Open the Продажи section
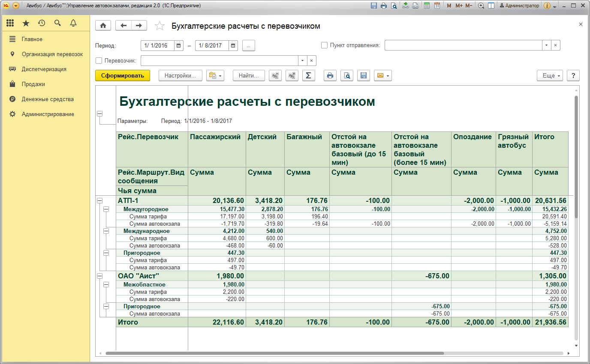590x364 pixels. (x=33, y=84)
